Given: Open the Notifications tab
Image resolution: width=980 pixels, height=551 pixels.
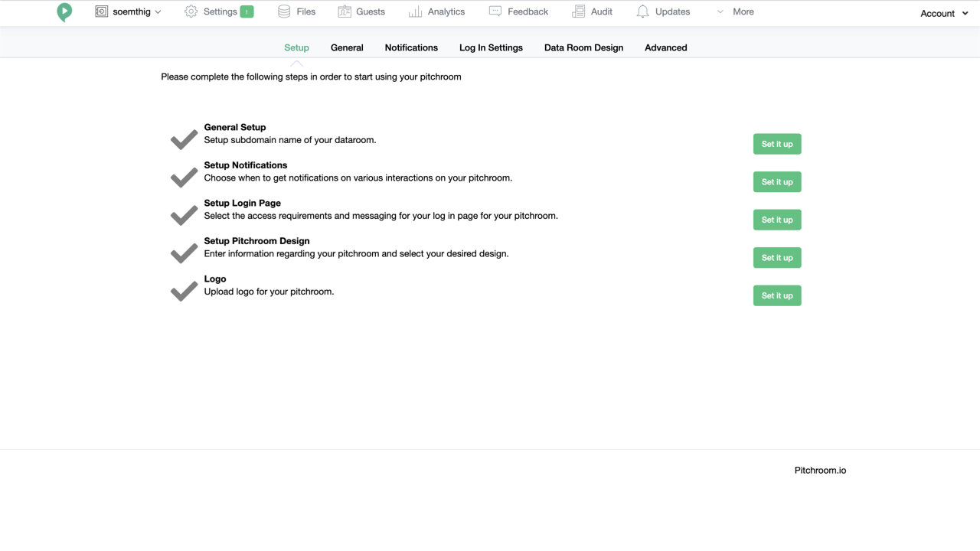Looking at the screenshot, I should (x=411, y=47).
